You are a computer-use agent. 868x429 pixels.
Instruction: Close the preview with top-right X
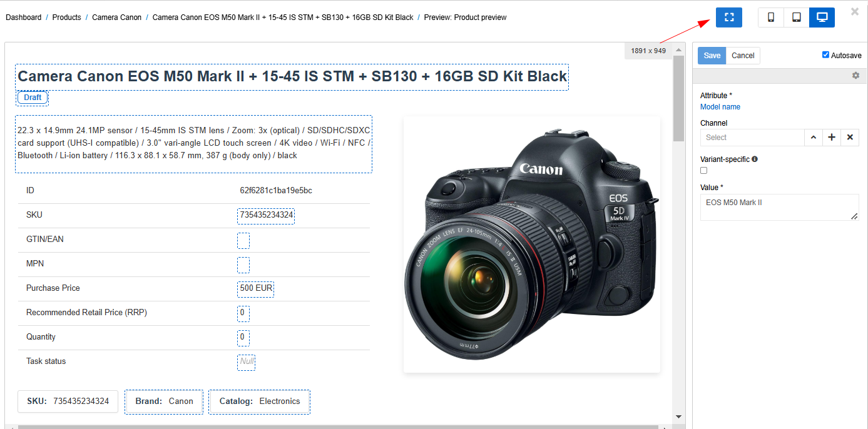pyautogui.click(x=855, y=11)
